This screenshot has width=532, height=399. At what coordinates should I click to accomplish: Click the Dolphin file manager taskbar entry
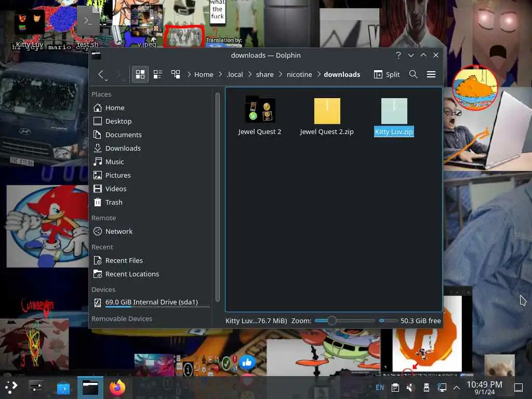(90, 388)
